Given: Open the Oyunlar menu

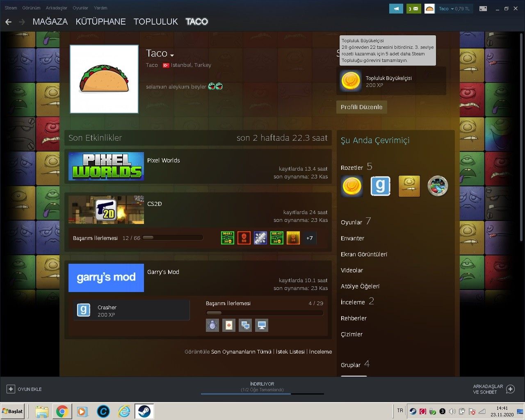Looking at the screenshot, I should pos(80,8).
